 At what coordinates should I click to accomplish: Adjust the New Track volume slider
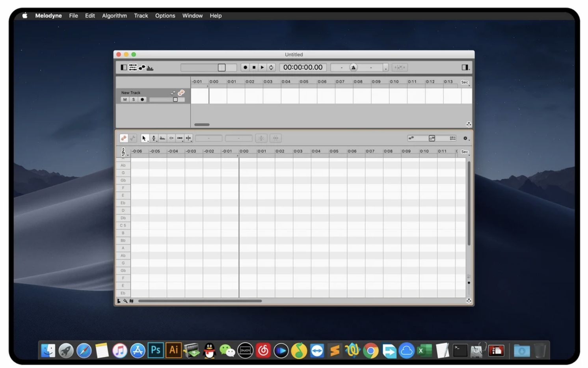[175, 100]
